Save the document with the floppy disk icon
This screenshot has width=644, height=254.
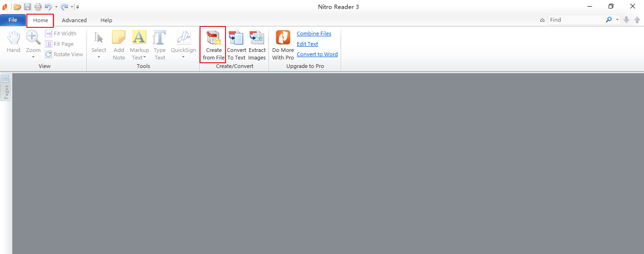click(27, 7)
